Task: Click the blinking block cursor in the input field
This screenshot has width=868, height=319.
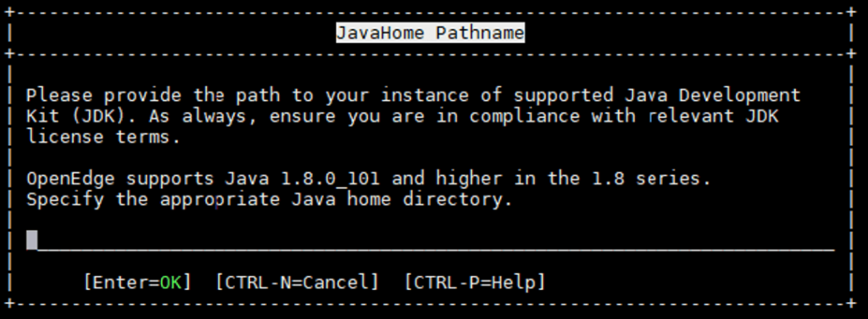Action: tap(32, 240)
